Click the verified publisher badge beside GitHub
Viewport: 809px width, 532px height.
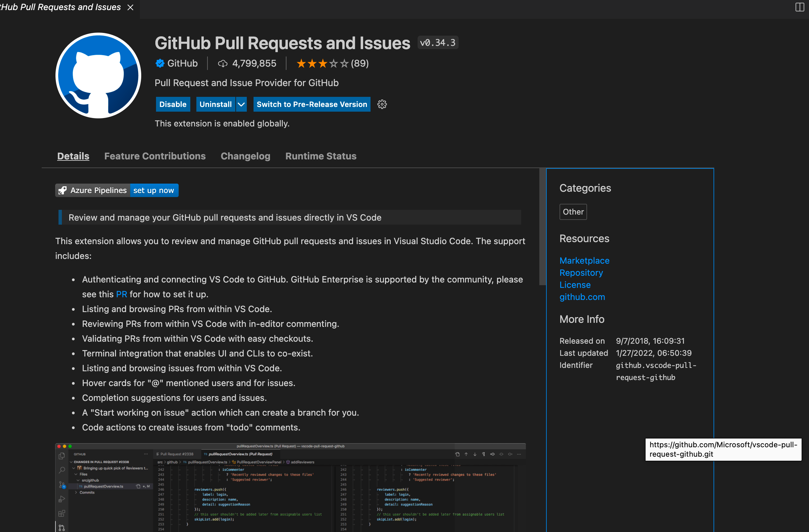pyautogui.click(x=160, y=63)
